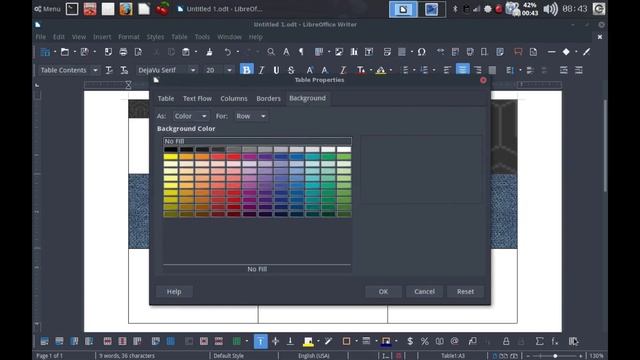Toggle Italic formatting in the toolbar
Image resolution: width=640 pixels, height=360 pixels.
coord(261,70)
